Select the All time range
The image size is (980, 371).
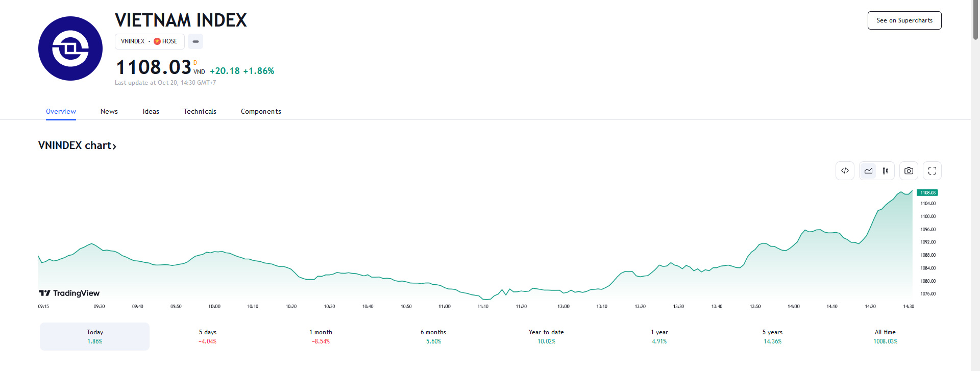point(885,336)
